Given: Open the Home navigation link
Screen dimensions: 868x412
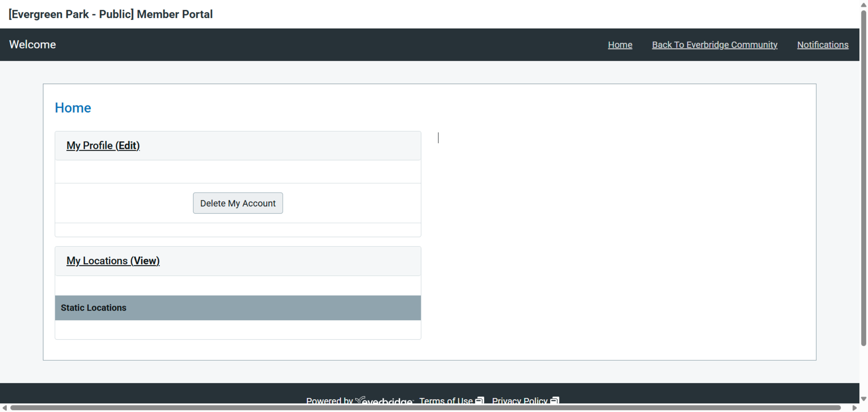Looking at the screenshot, I should click(620, 45).
